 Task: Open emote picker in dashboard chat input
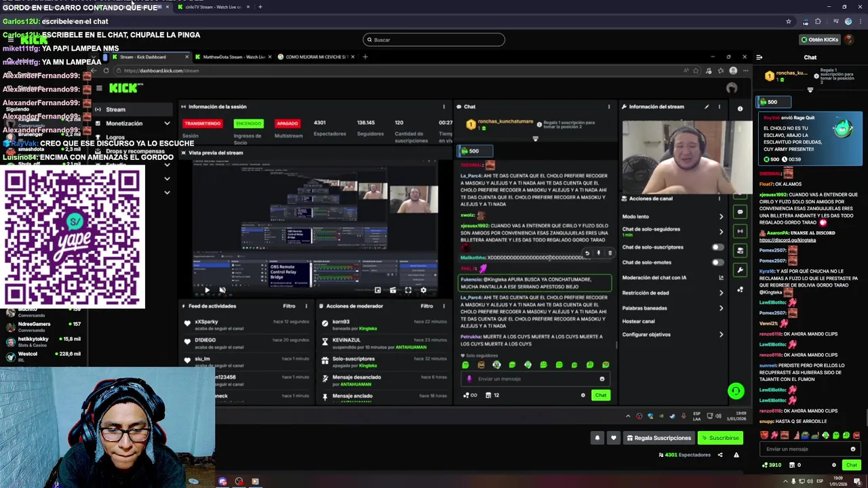click(601, 379)
